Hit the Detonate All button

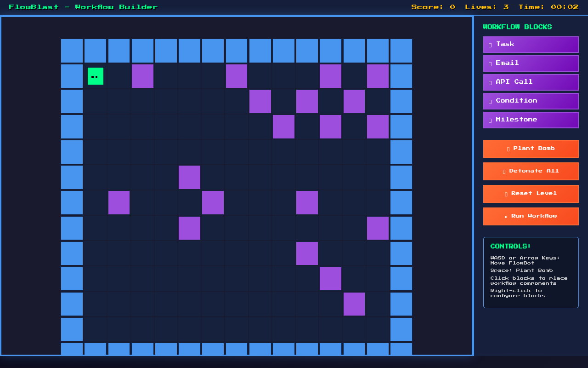531,171
